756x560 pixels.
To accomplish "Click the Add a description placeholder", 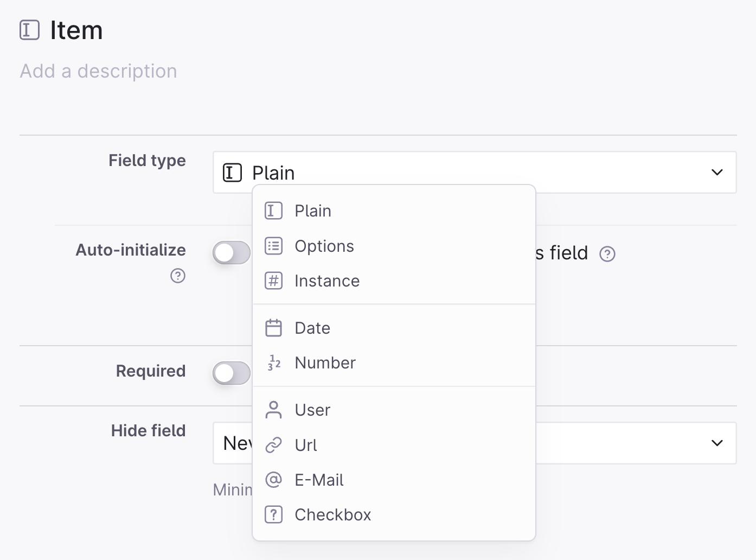I will coord(98,71).
